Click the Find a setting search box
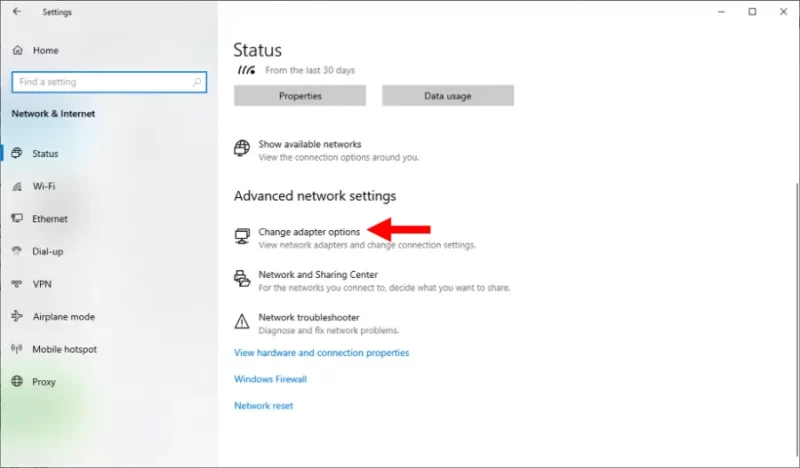The width and height of the screenshot is (800, 468). click(109, 82)
